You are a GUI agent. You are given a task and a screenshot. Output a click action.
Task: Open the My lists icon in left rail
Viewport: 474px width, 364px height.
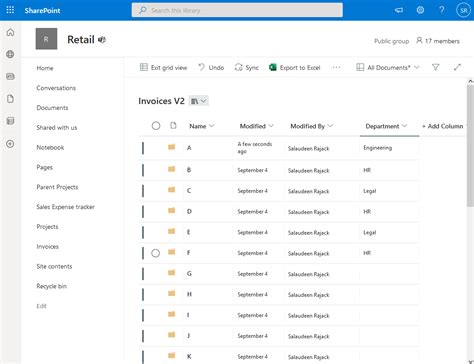(10, 121)
